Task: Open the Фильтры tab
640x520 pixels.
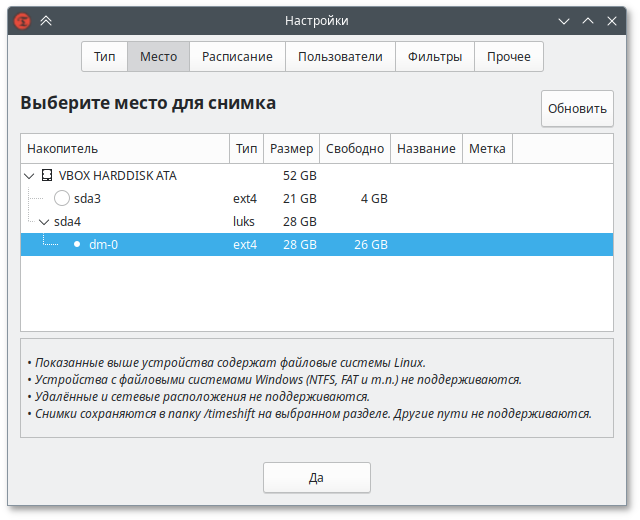Action: tap(435, 56)
